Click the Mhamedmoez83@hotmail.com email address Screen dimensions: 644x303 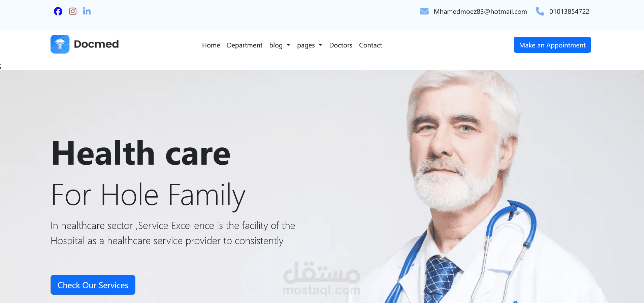tap(480, 11)
